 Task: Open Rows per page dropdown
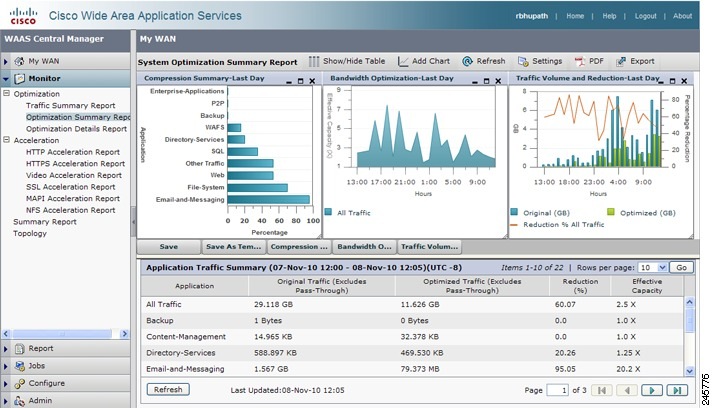[x=662, y=268]
